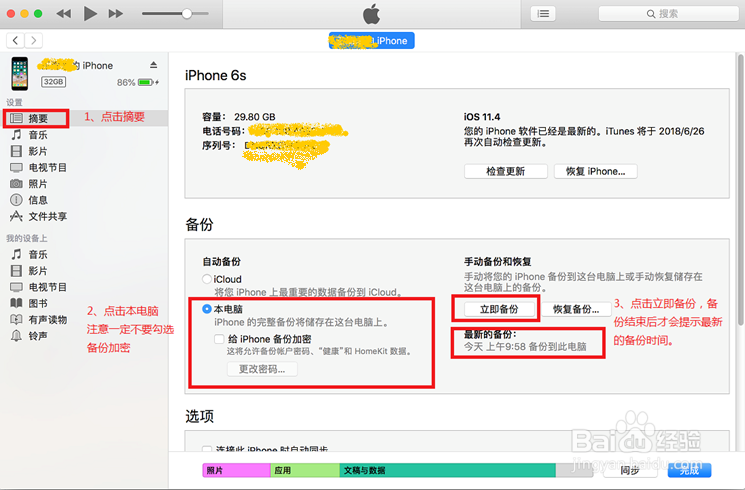Click the 同步 sync button
The width and height of the screenshot is (745, 490).
(x=630, y=470)
